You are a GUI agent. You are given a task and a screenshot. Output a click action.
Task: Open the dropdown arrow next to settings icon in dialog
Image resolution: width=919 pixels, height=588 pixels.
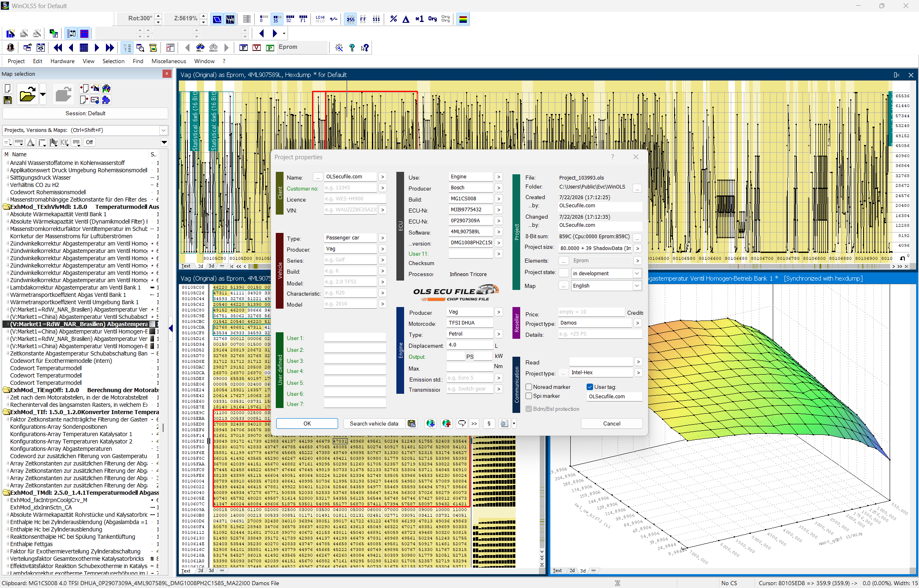coord(514,423)
